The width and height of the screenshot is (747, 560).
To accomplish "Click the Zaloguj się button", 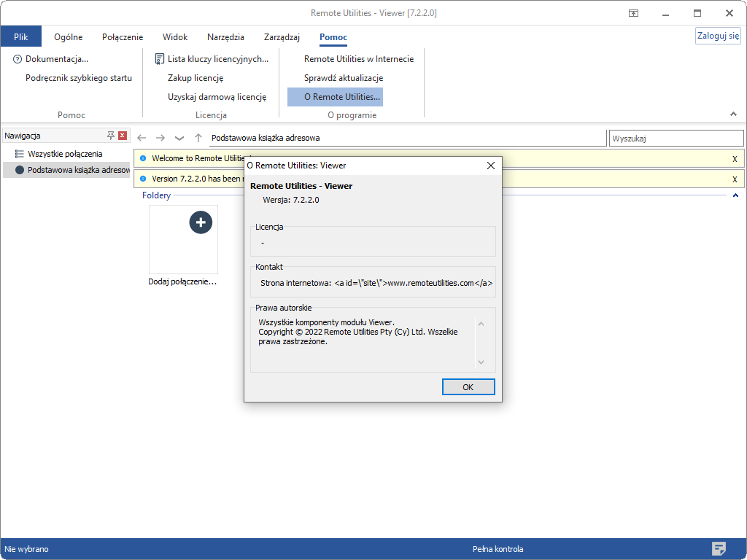I will pyautogui.click(x=718, y=36).
